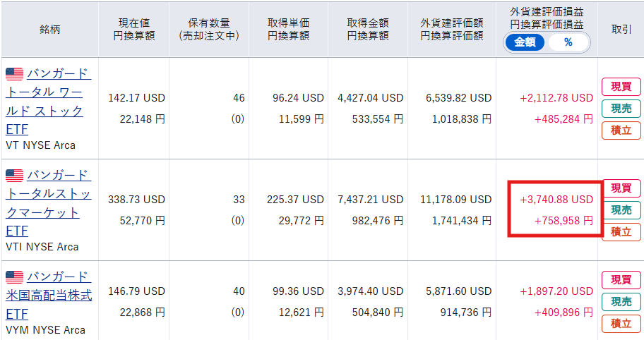Click the highlighted VTI profit value +3,740.88 USD
Image resolution: width=644 pixels, height=340 pixels.
pyautogui.click(x=556, y=200)
